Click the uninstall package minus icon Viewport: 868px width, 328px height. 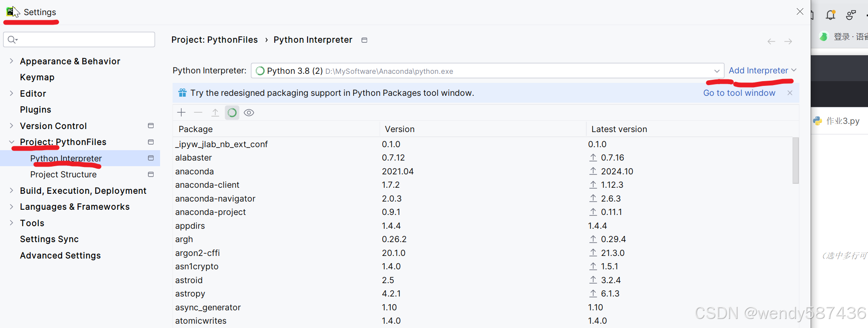tap(198, 113)
